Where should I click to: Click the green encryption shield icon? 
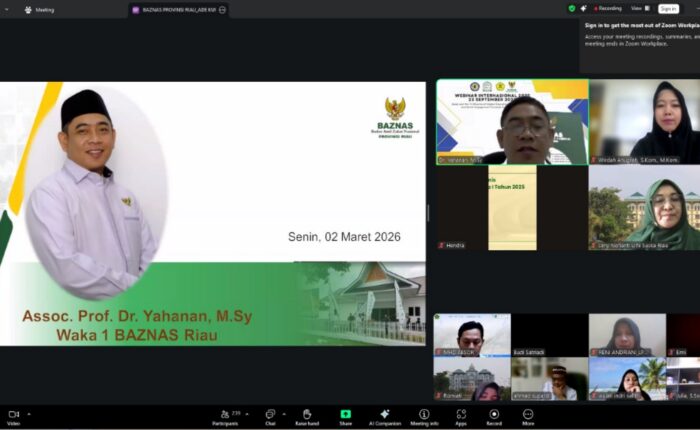pos(572,8)
